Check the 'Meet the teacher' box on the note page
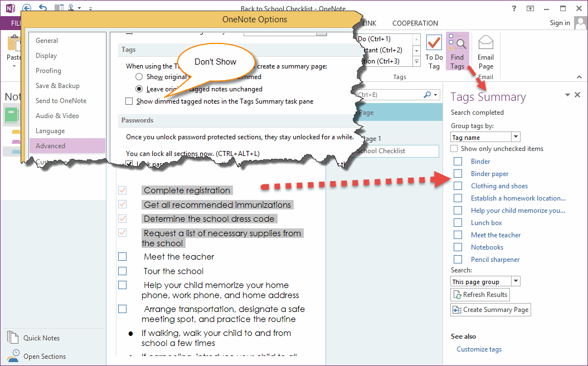 [x=122, y=256]
